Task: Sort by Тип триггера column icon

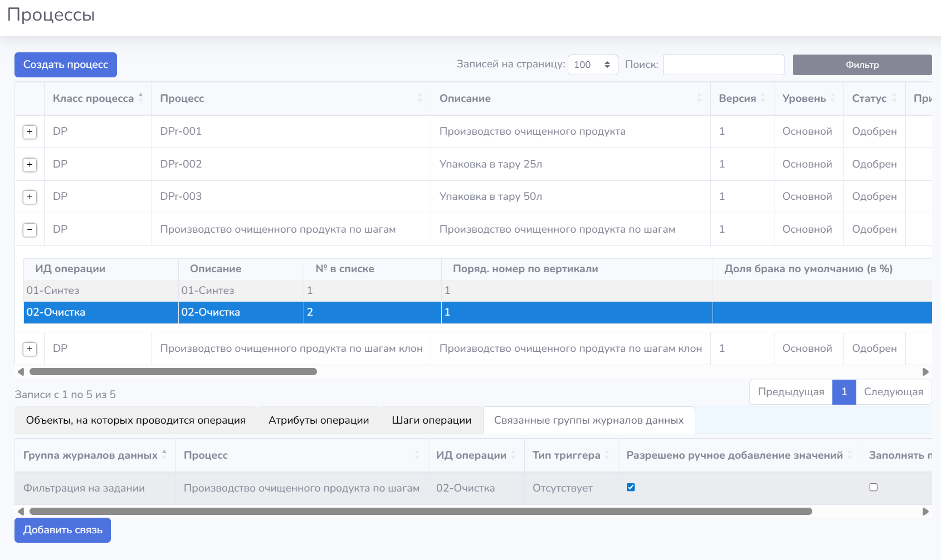Action: tap(607, 455)
